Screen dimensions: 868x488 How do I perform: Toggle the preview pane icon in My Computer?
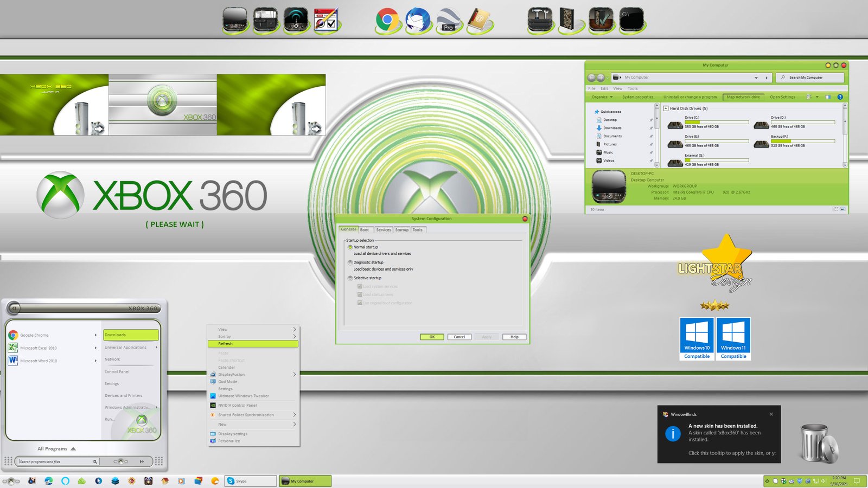[828, 97]
